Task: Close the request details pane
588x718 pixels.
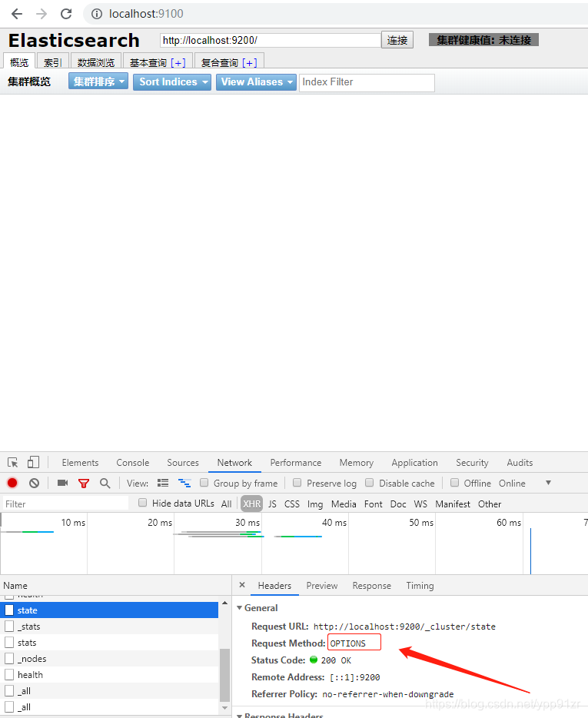Action: pyautogui.click(x=242, y=585)
